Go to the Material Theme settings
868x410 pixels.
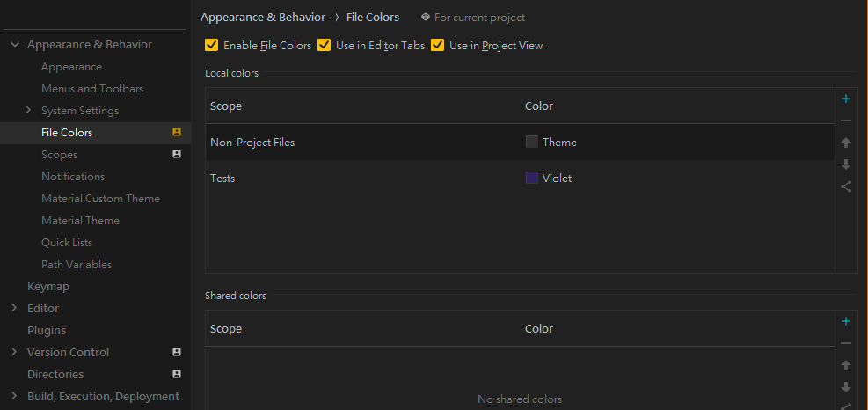point(80,220)
